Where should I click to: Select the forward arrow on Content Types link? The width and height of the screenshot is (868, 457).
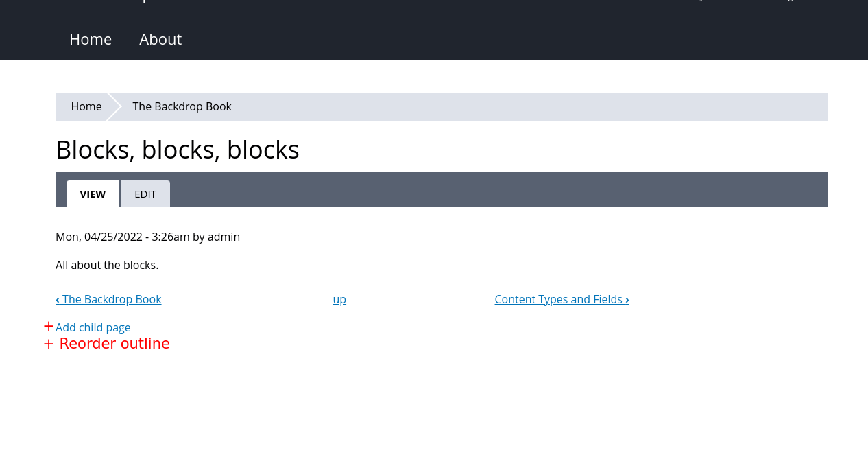(x=626, y=298)
